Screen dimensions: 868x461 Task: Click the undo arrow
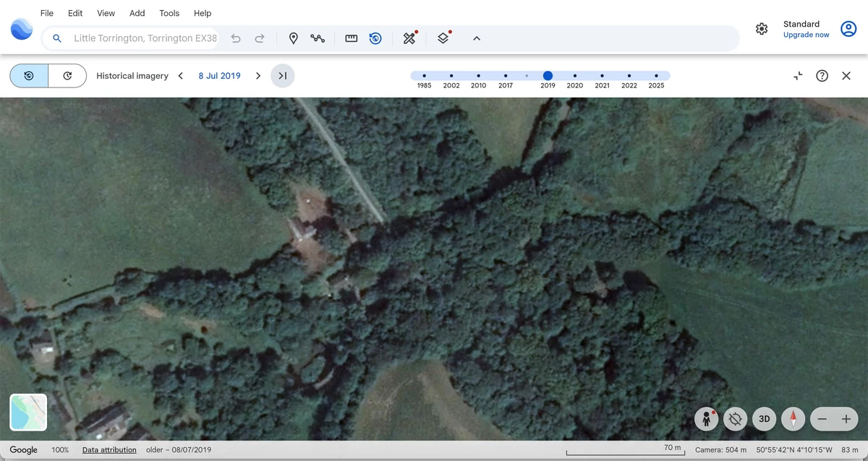tap(236, 38)
